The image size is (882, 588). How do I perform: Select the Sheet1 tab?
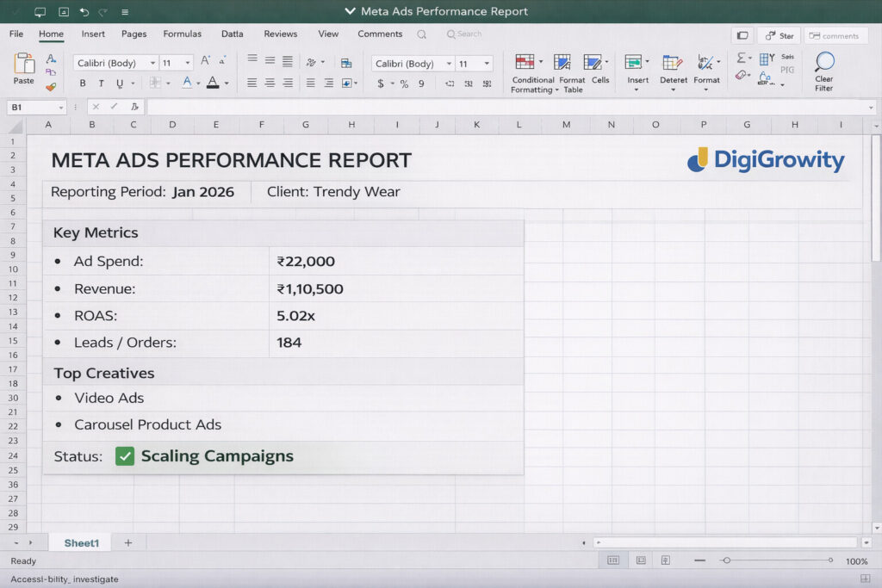pos(82,543)
